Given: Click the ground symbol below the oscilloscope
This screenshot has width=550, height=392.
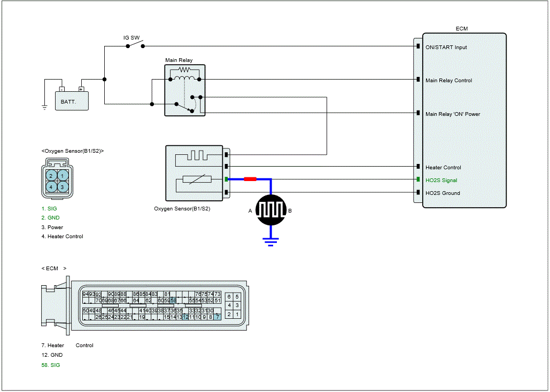Looking at the screenshot, I should point(271,241).
